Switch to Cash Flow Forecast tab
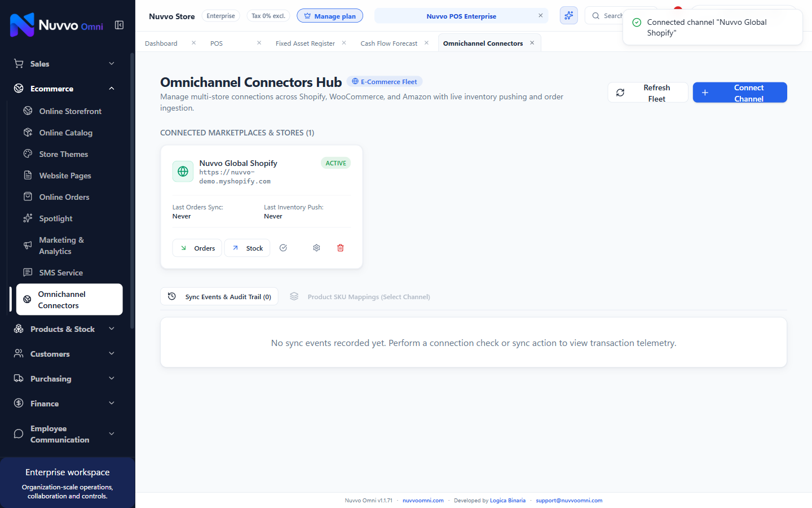812x508 pixels. click(x=389, y=43)
